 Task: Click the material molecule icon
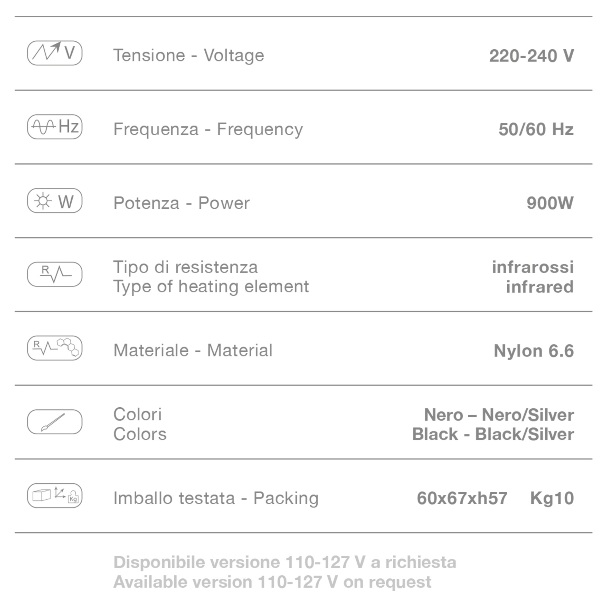click(x=54, y=349)
